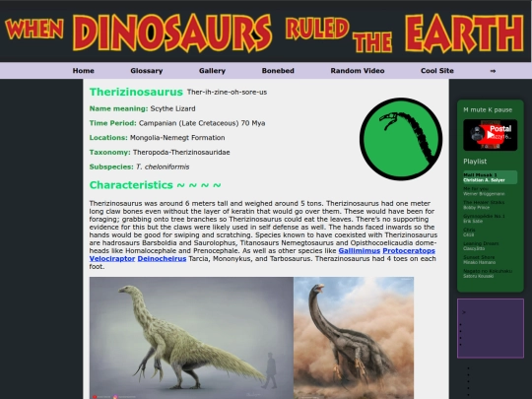Click the Therizinosaurus page heading

136,92
